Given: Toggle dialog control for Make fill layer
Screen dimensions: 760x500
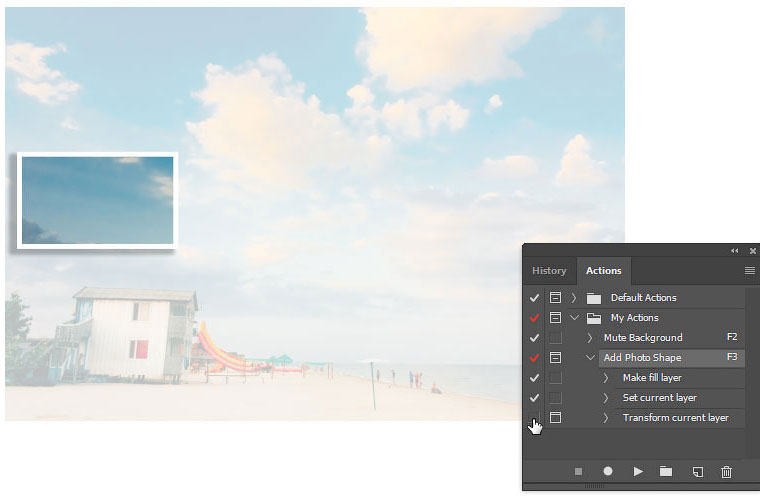Looking at the screenshot, I should point(555,377).
